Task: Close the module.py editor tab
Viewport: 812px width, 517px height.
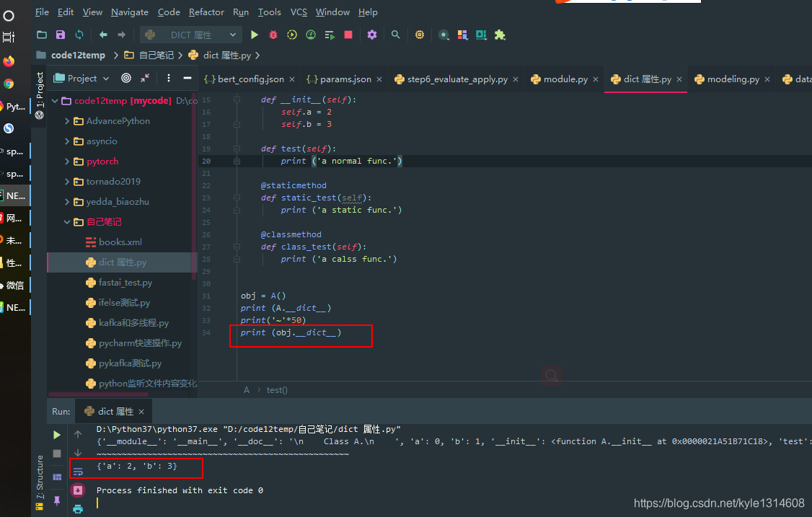Action: 596,79
